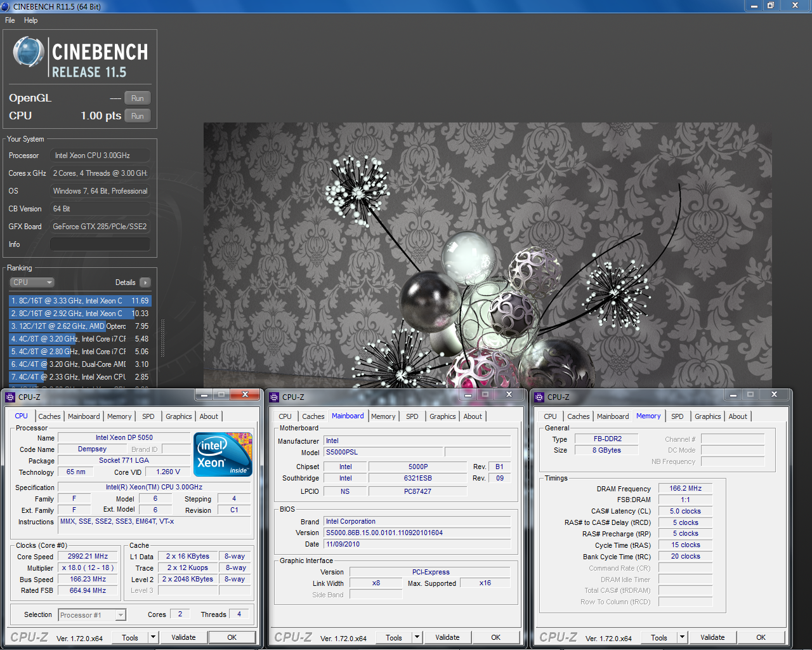
Task: Click CPU-Z app icon in first window title
Action: click(x=10, y=397)
